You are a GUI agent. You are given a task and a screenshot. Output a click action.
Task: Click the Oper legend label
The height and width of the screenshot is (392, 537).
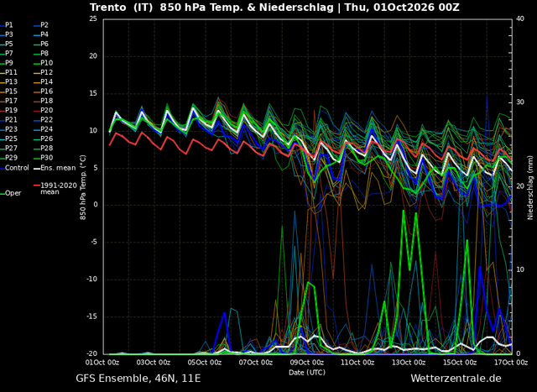click(x=13, y=193)
